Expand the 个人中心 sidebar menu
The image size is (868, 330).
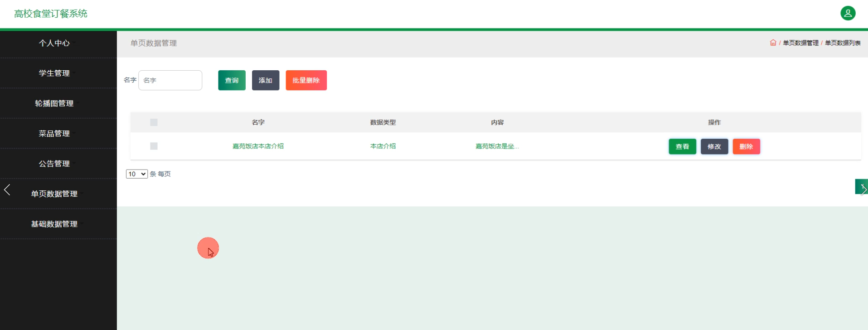[x=54, y=43]
